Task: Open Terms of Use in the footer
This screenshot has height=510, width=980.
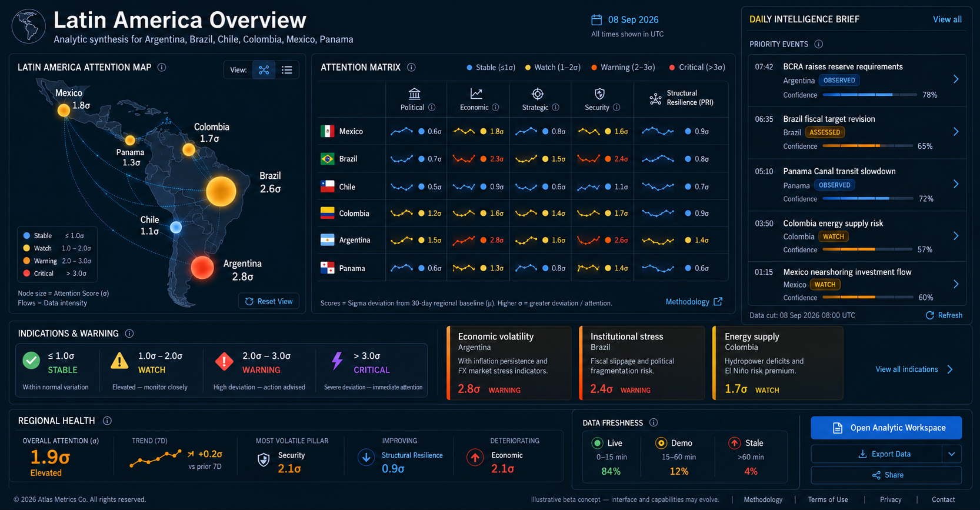Action: [x=828, y=499]
